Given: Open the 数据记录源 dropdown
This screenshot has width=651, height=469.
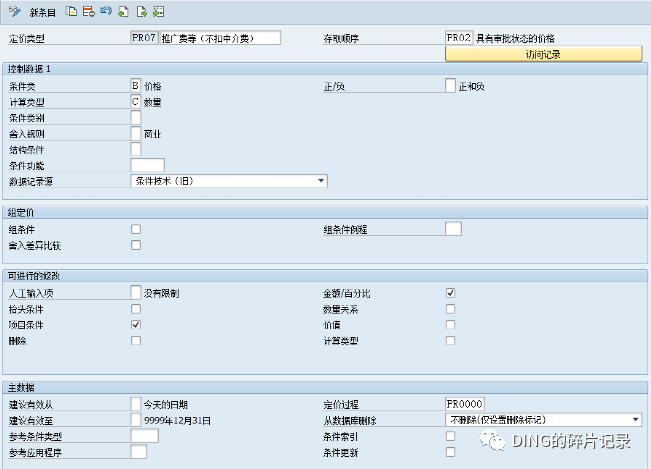Looking at the screenshot, I should click(229, 181).
